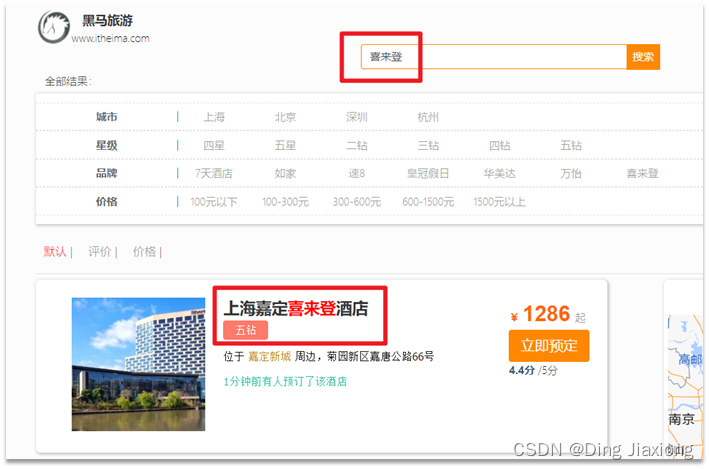Select star rating 五星
This screenshot has height=469, width=709.
pyautogui.click(x=285, y=145)
